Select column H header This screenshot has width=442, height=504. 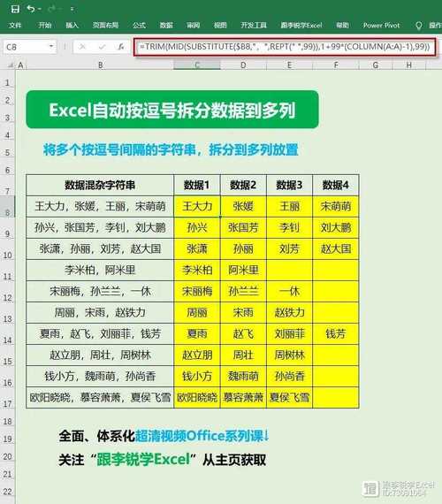pyautogui.click(x=409, y=65)
